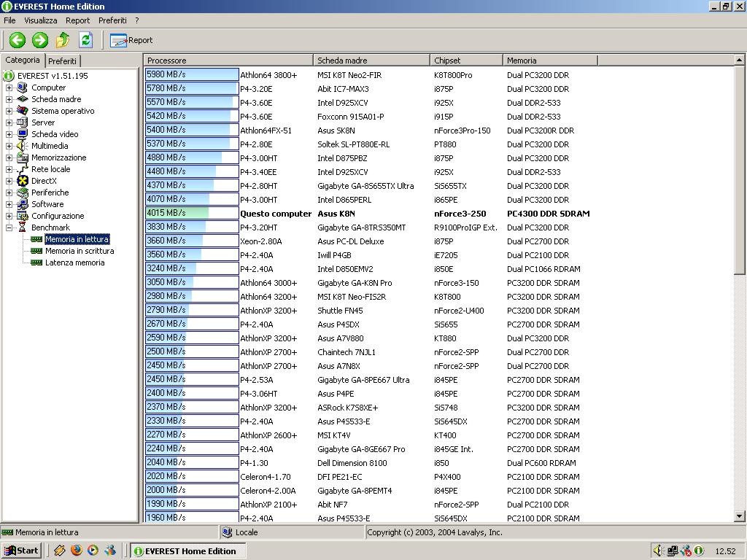The width and height of the screenshot is (747, 560).
Task: Sort by the Memoria column header
Action: click(550, 61)
